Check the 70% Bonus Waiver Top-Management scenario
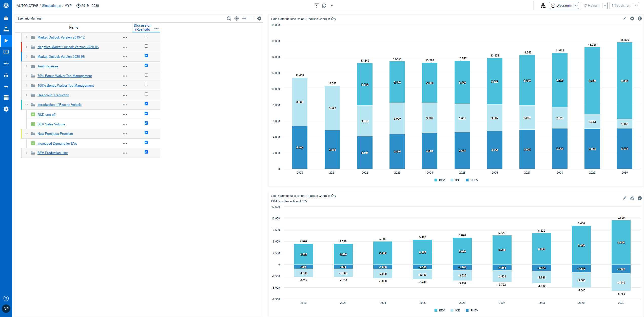Screen dimensions: 644x317 point(146,75)
